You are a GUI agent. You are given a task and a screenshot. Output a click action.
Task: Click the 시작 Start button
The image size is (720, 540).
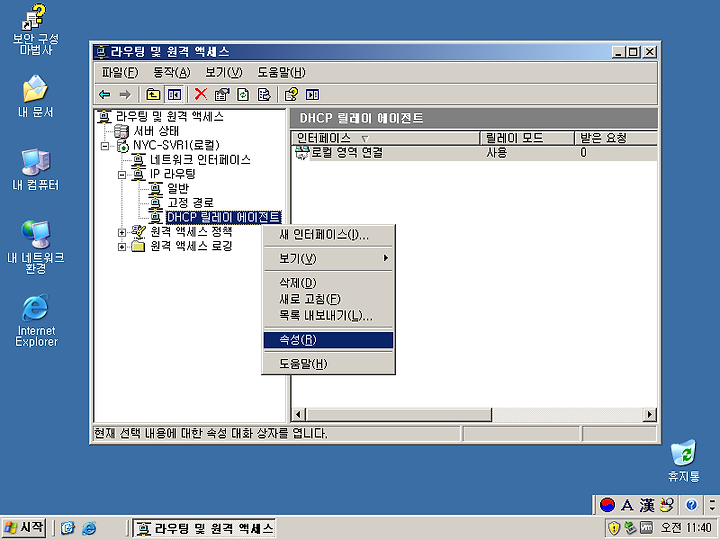24,528
